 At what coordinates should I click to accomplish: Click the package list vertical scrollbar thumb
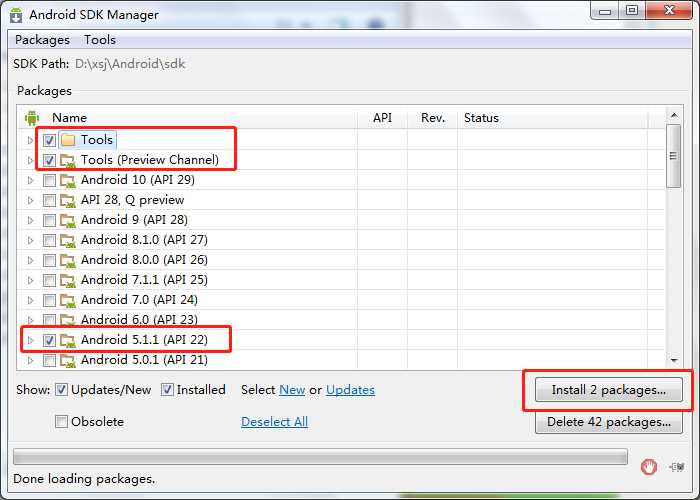coord(673,156)
